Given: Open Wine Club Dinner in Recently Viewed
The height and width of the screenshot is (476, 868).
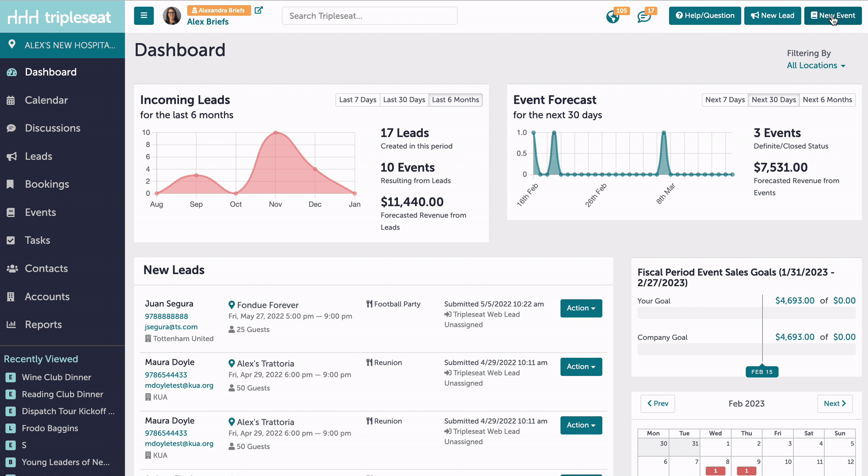Looking at the screenshot, I should coord(56,377).
